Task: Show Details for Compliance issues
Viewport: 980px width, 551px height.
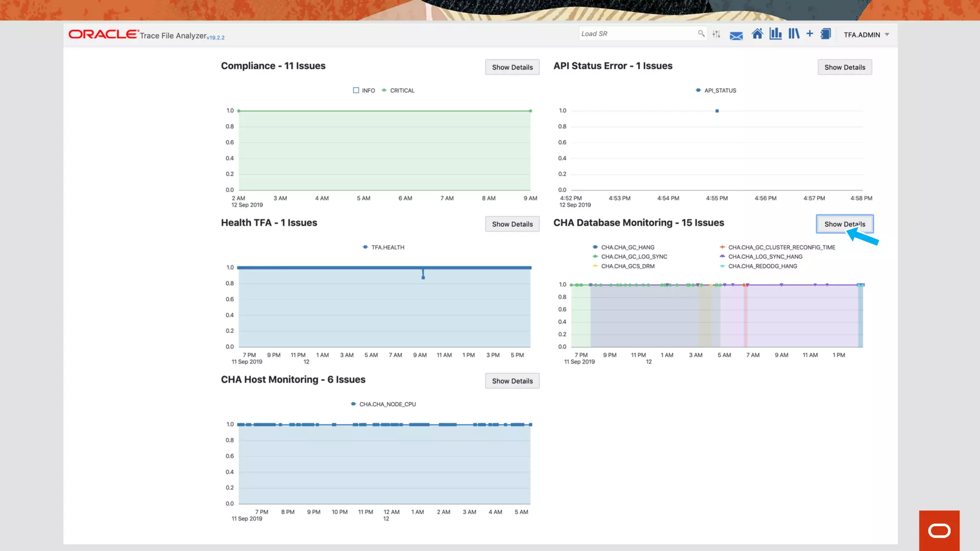Action: [512, 67]
